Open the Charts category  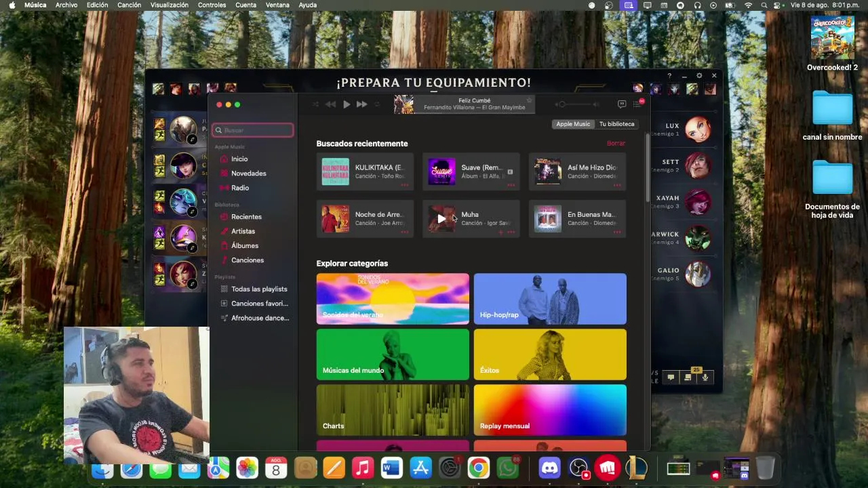pyautogui.click(x=393, y=410)
